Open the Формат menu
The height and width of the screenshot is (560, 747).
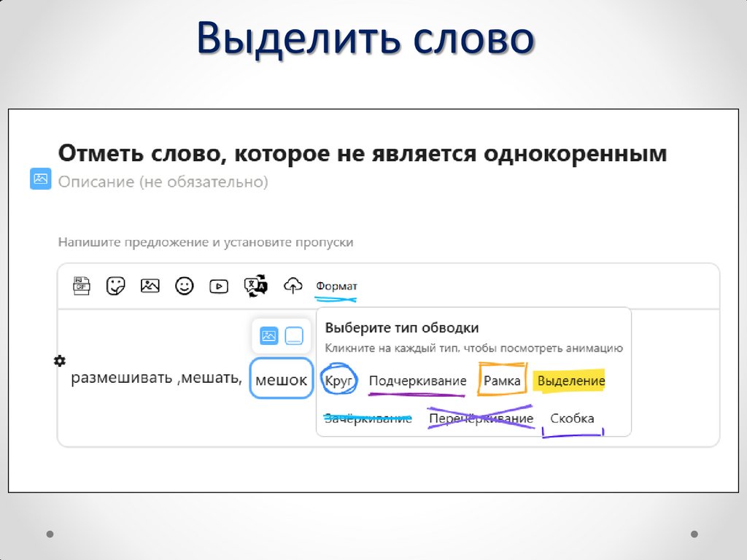click(336, 286)
